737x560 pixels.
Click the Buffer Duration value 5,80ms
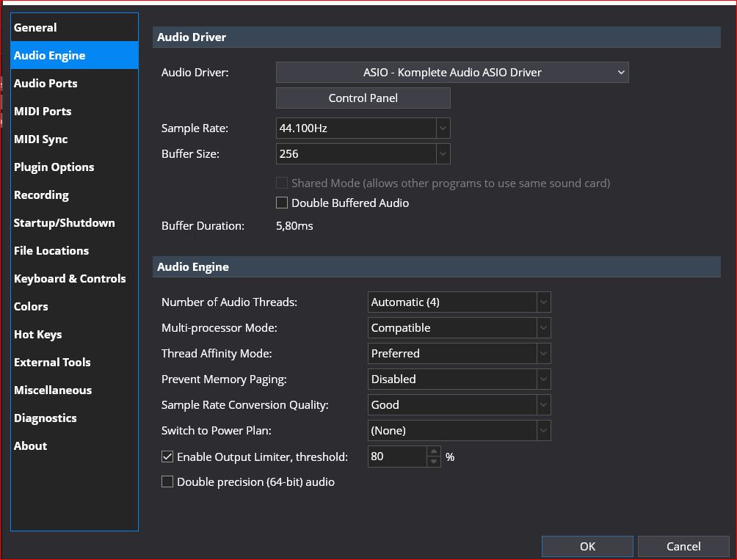294,226
